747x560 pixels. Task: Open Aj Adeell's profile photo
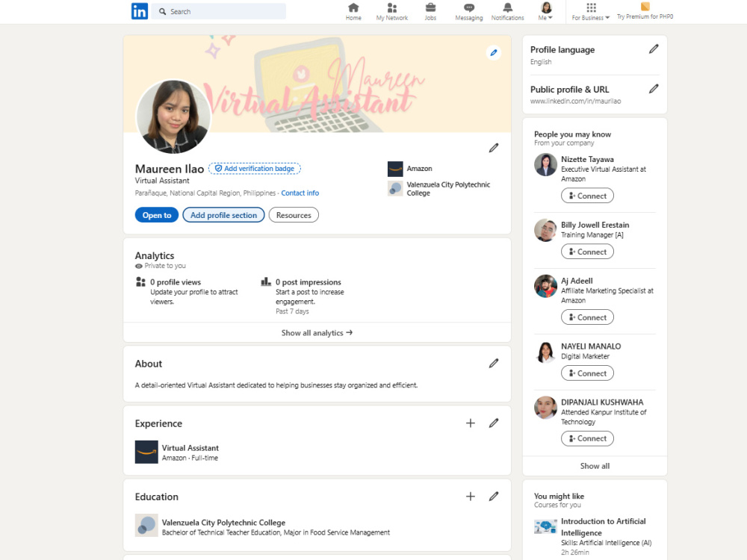[545, 286]
